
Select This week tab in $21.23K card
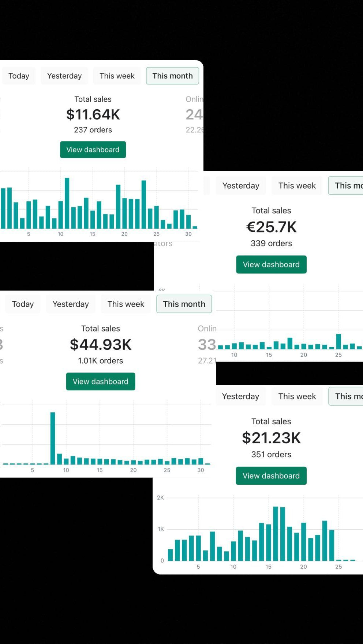[297, 397]
